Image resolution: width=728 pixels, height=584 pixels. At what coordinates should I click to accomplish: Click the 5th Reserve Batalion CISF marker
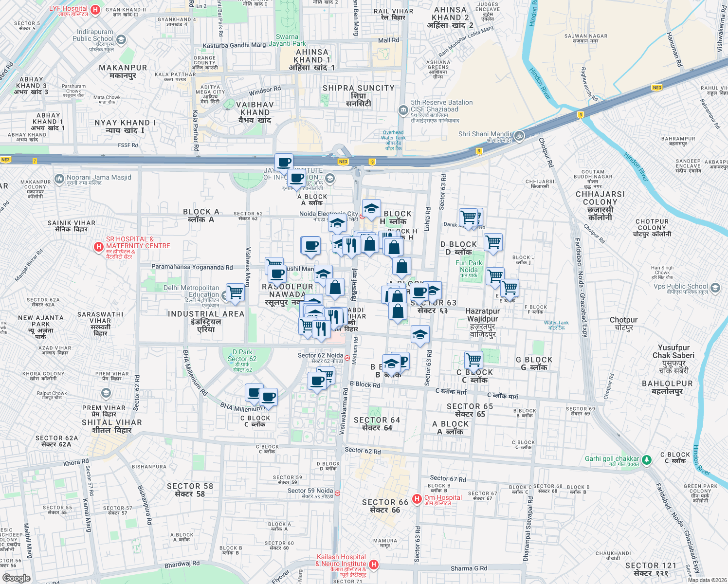coord(403,110)
